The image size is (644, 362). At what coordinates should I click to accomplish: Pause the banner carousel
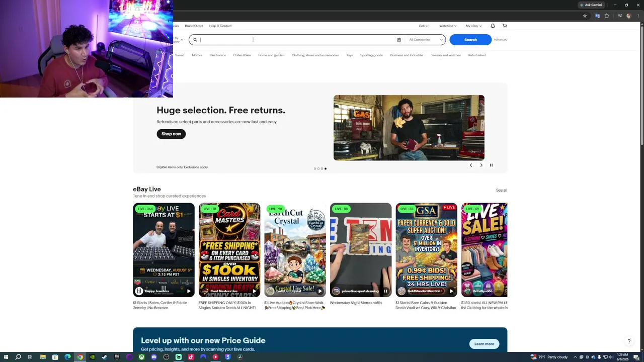(491, 165)
